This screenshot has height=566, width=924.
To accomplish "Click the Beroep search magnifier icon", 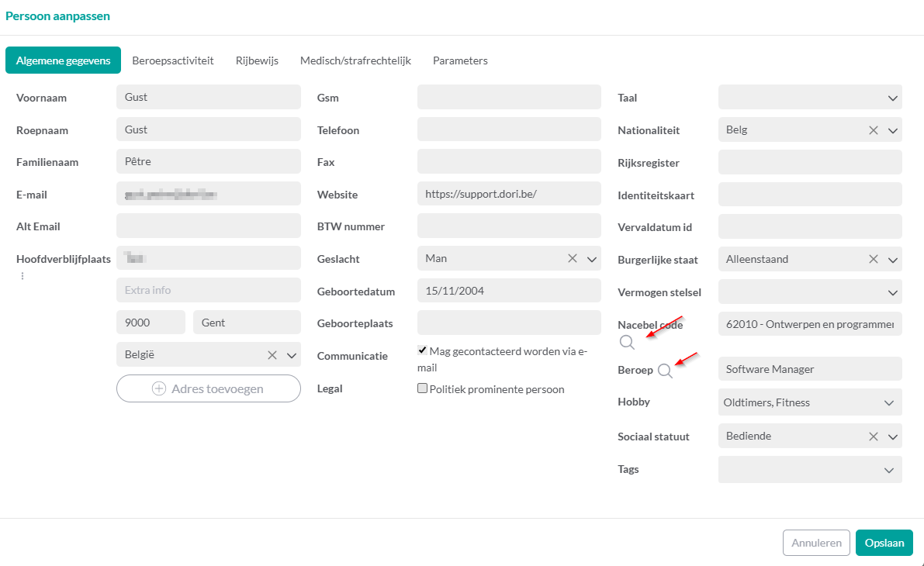I will (x=665, y=371).
